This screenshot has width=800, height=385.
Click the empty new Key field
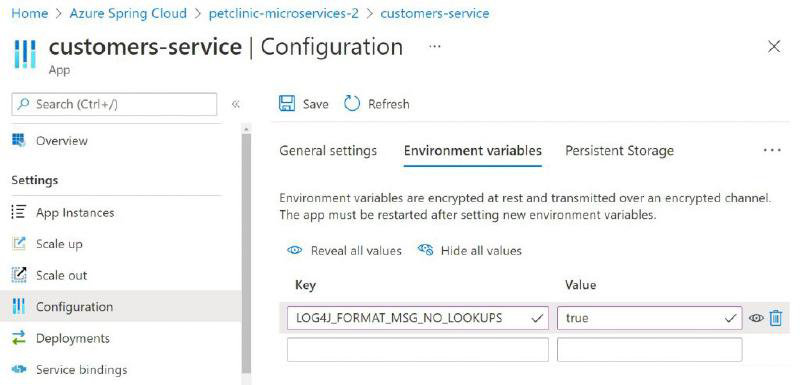417,350
